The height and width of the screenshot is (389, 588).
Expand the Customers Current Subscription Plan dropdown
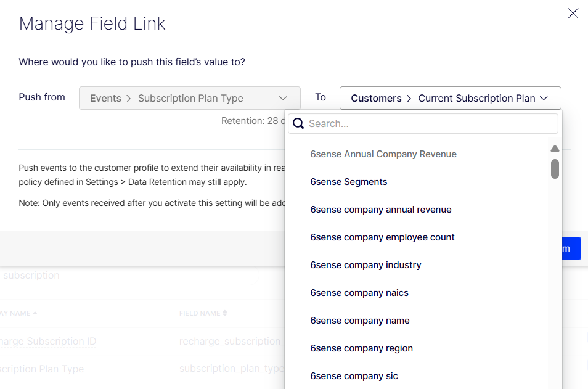[x=450, y=98]
